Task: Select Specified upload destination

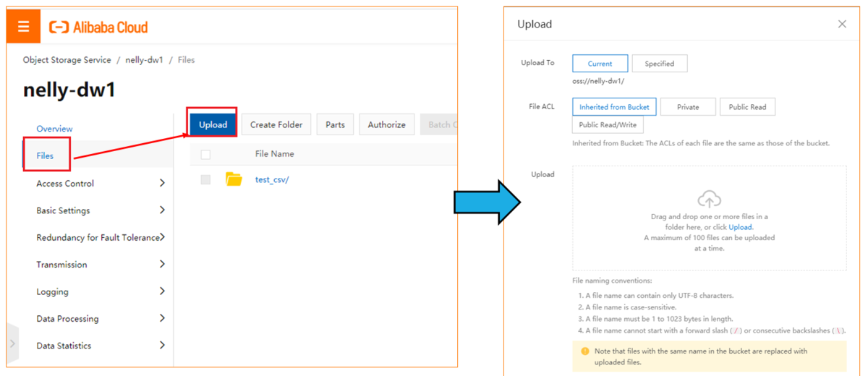Action: pyautogui.click(x=660, y=64)
